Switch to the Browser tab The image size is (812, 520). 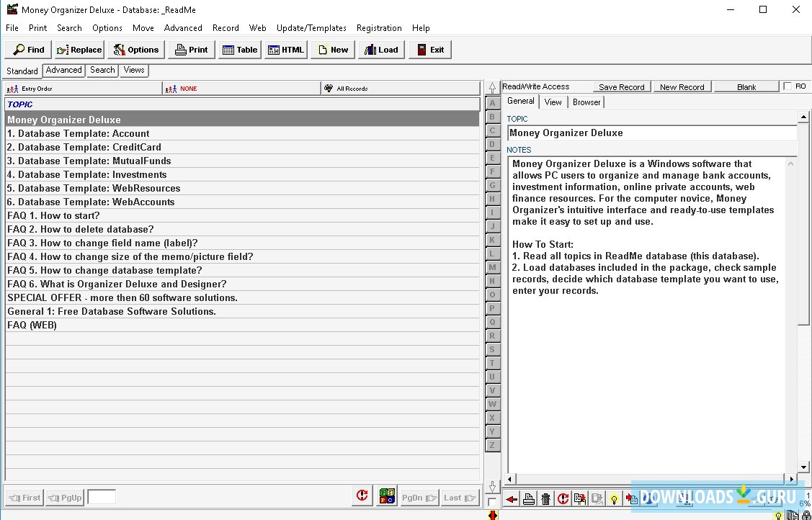(x=586, y=102)
